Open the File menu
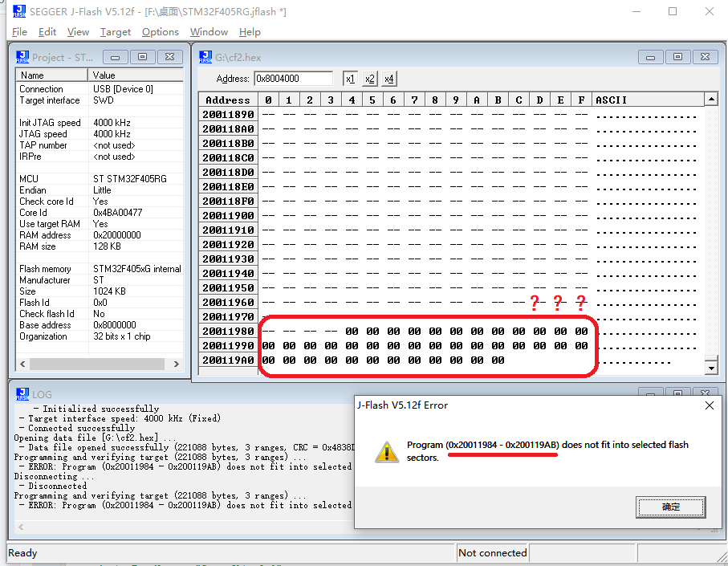 point(20,32)
